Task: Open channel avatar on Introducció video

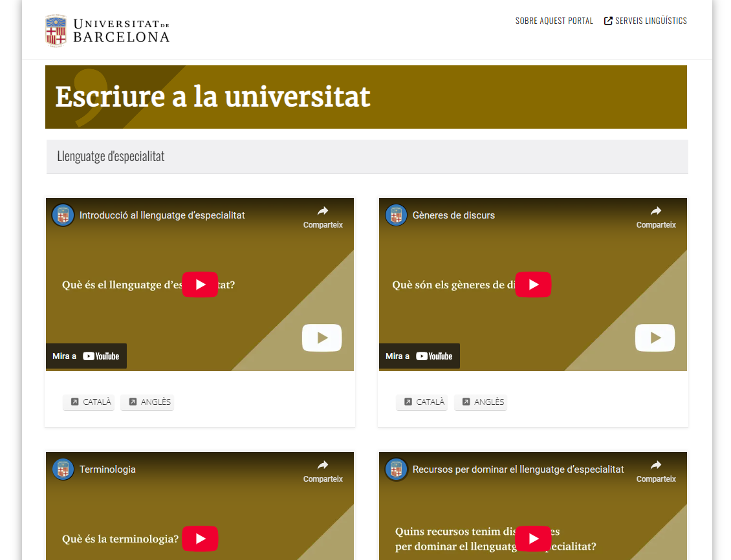Action: point(63,215)
